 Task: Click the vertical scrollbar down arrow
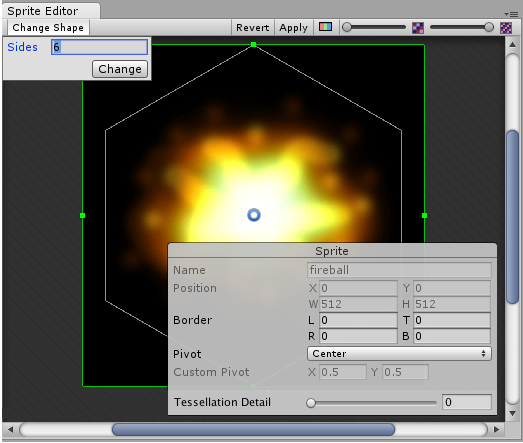512,413
